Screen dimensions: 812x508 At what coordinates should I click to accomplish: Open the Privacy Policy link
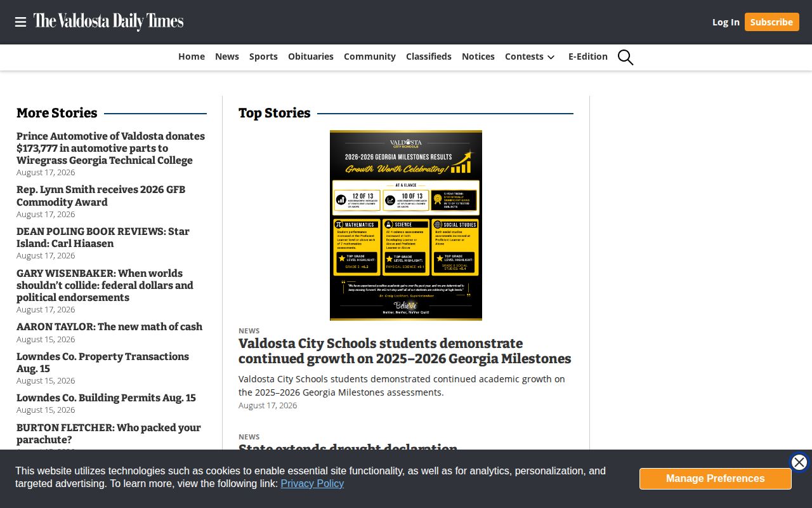pos(312,484)
